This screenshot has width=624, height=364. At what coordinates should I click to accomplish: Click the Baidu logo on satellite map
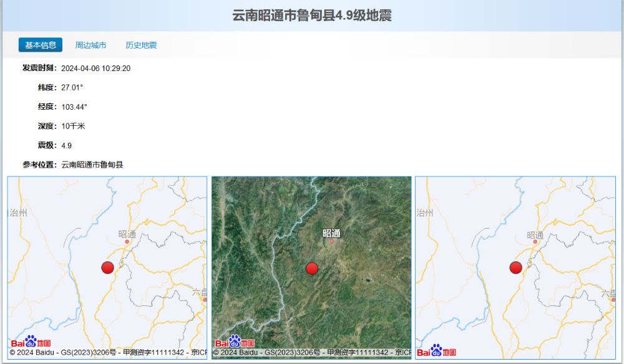(235, 342)
